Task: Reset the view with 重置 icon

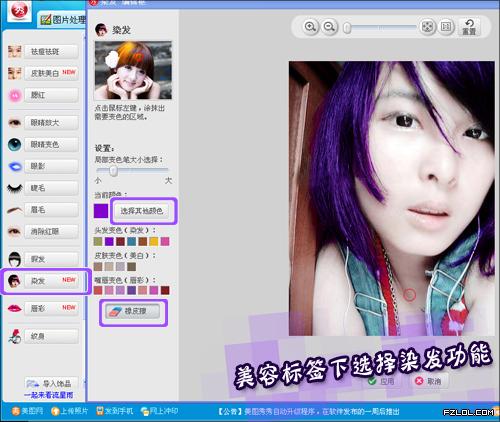Action: [469, 27]
